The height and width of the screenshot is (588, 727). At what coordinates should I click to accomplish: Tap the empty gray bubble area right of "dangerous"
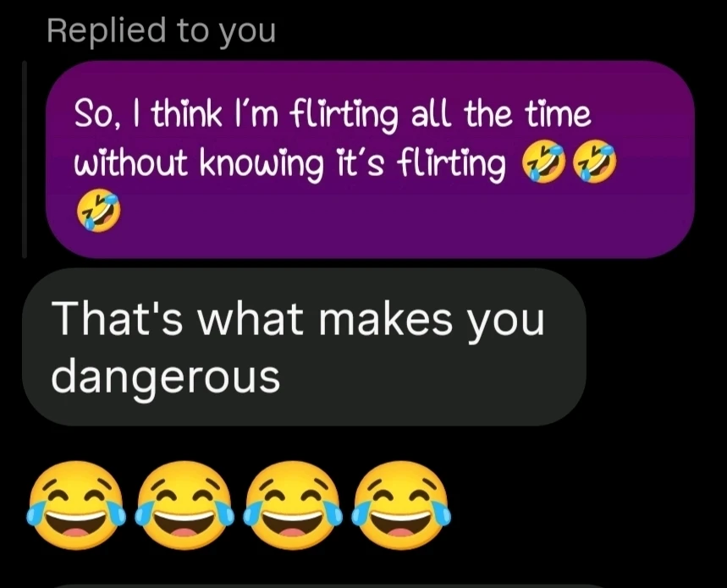tap(431, 377)
